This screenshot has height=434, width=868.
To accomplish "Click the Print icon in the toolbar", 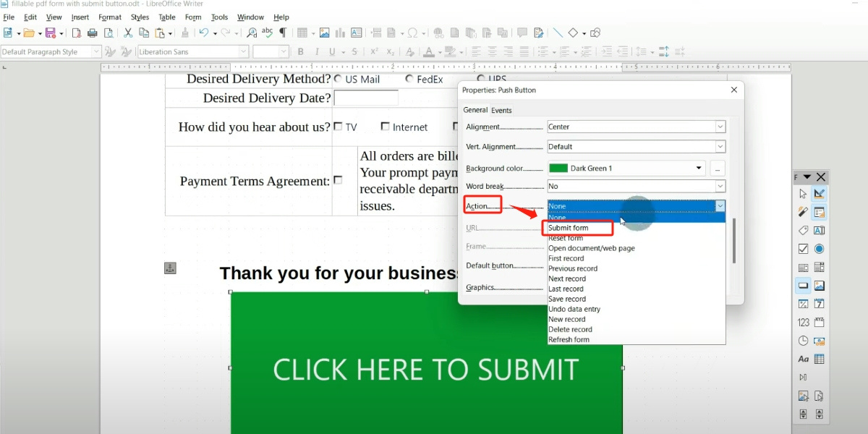I will (92, 33).
